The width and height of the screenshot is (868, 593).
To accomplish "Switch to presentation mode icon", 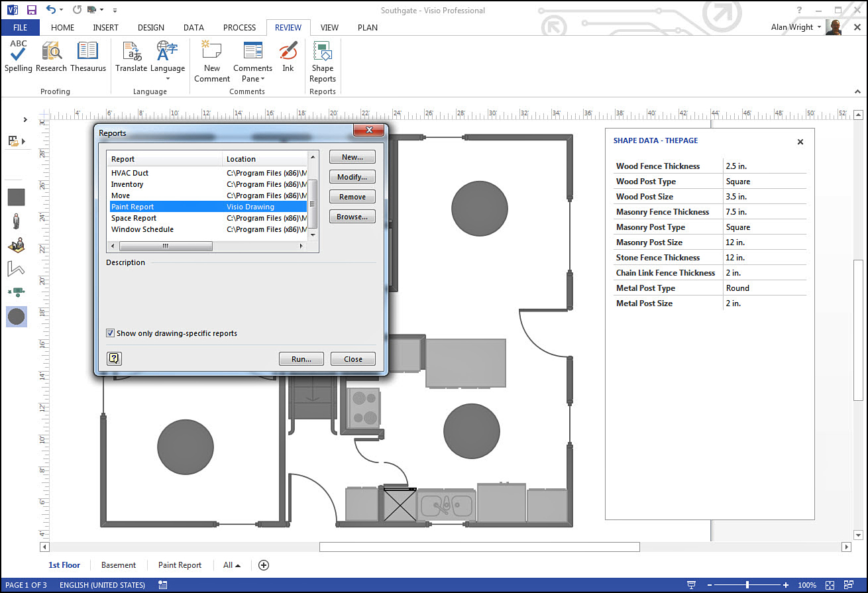I will pyautogui.click(x=692, y=585).
